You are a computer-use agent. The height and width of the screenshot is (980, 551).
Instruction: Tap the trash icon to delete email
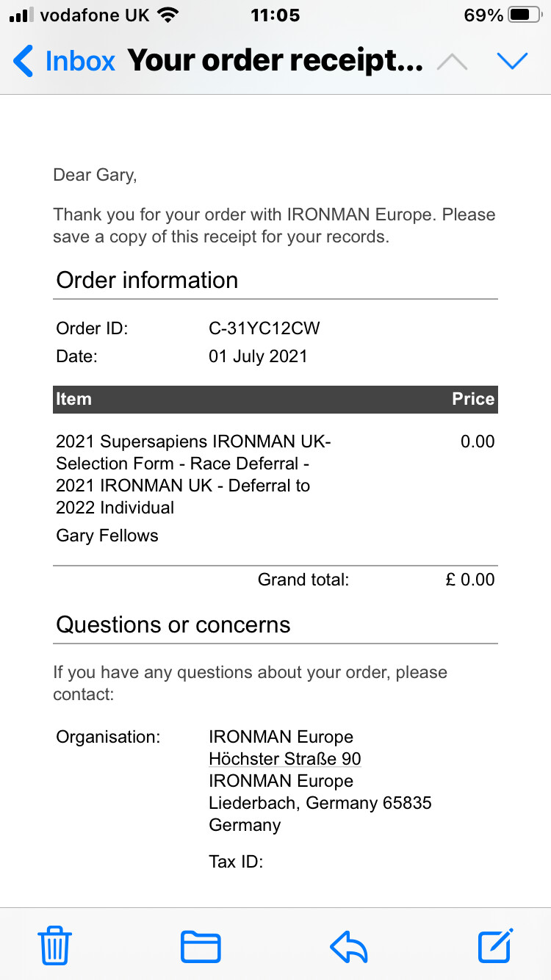[x=54, y=945]
